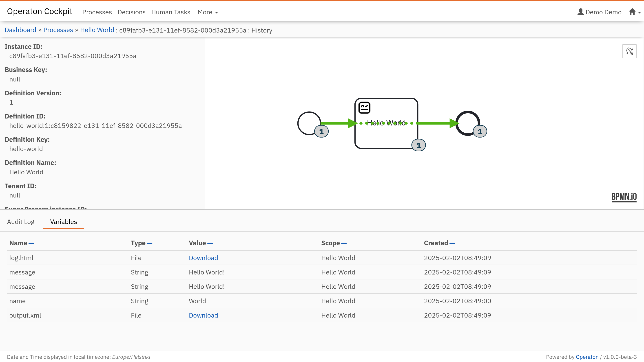This screenshot has height=362, width=644.
Task: Click the Definition Name Hello World value
Action: pos(26,172)
